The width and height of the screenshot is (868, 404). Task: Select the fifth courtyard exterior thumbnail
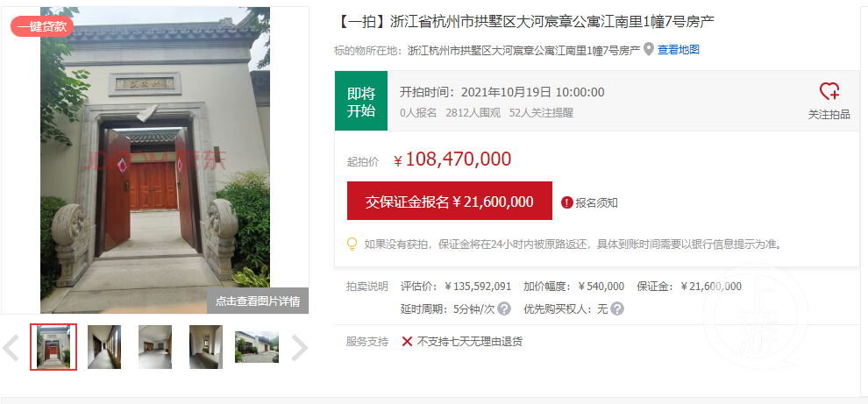tap(257, 347)
